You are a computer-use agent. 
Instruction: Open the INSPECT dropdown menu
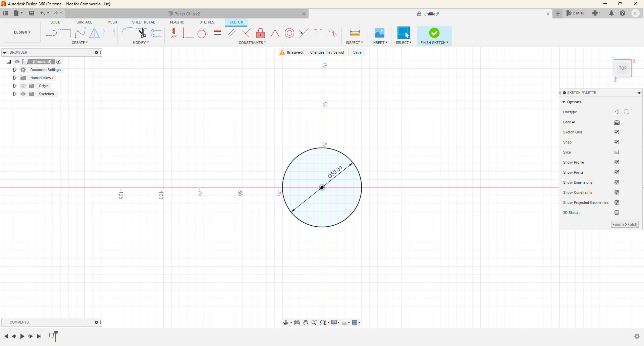click(x=355, y=43)
